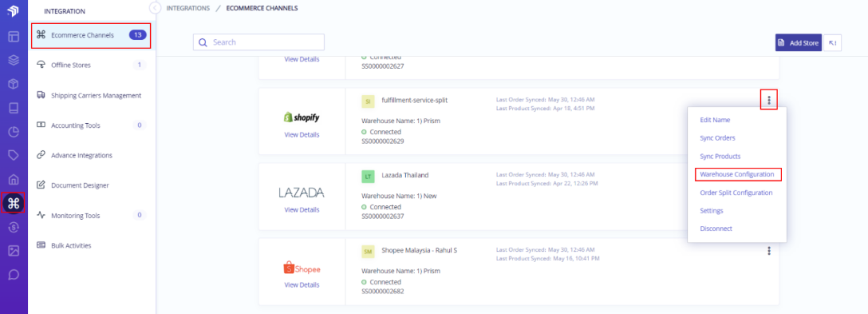Screen dimensions: 868x314
Task: Choose Disconnect from the dropdown menu
Action: point(716,229)
